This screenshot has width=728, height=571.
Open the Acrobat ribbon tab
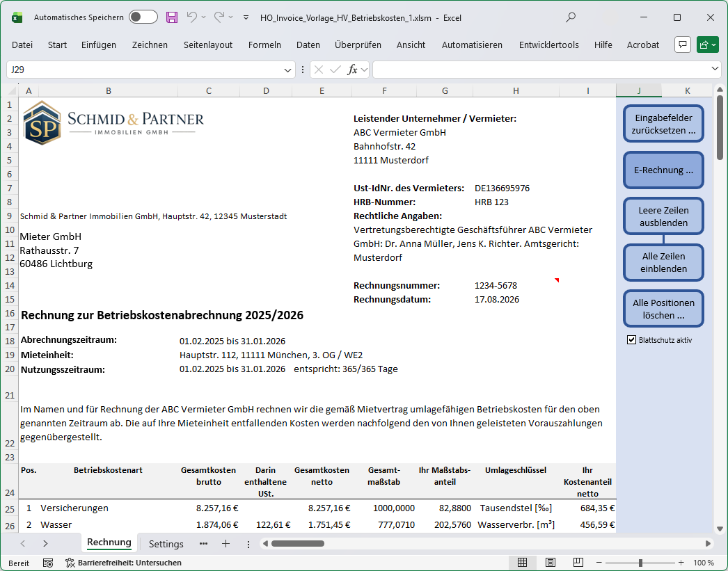click(642, 45)
